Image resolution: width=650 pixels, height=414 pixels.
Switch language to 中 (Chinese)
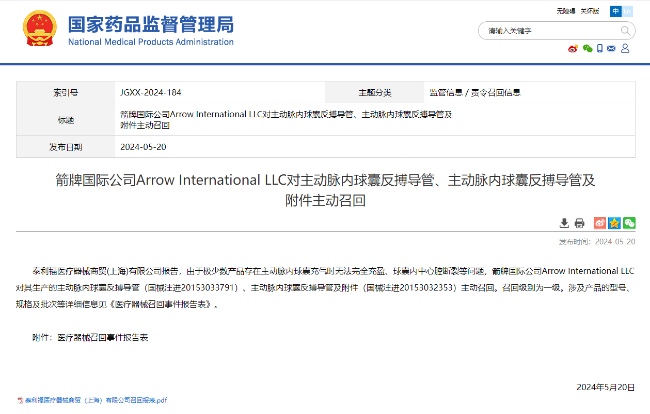pos(616,11)
